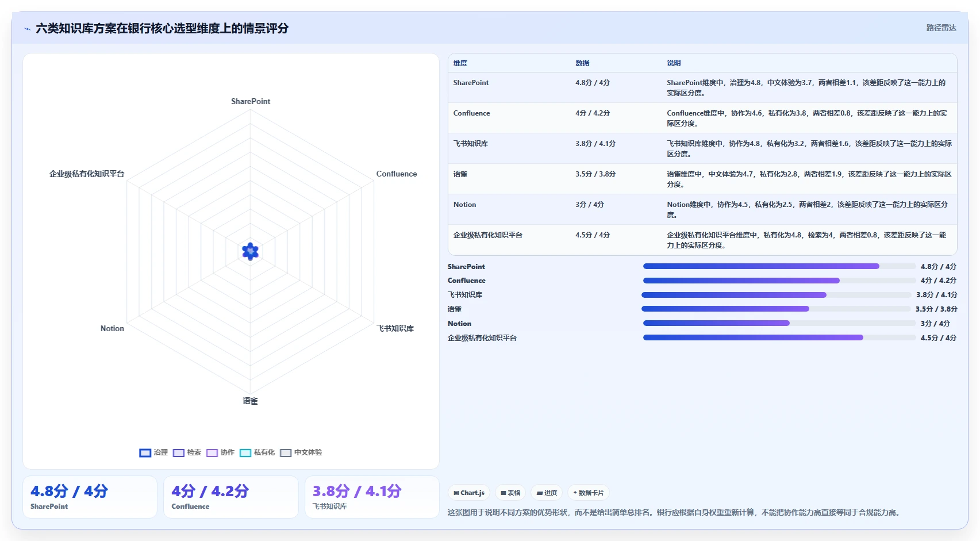
Task: Click the 路径雷达 label in header
Action: (941, 28)
